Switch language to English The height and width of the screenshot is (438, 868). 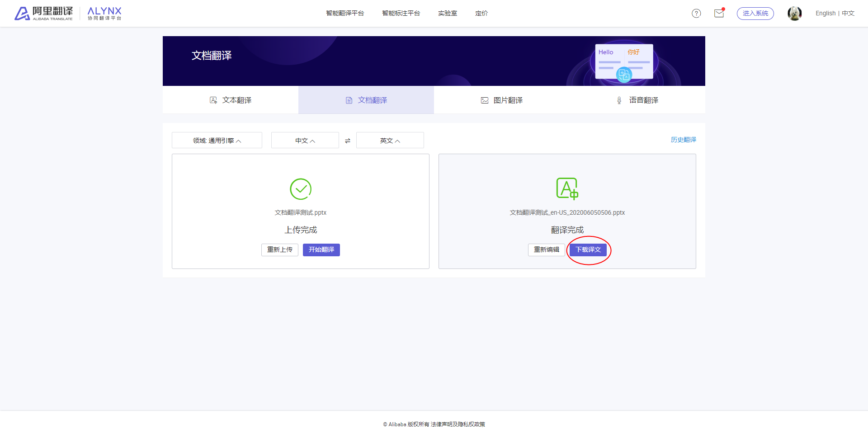click(826, 14)
